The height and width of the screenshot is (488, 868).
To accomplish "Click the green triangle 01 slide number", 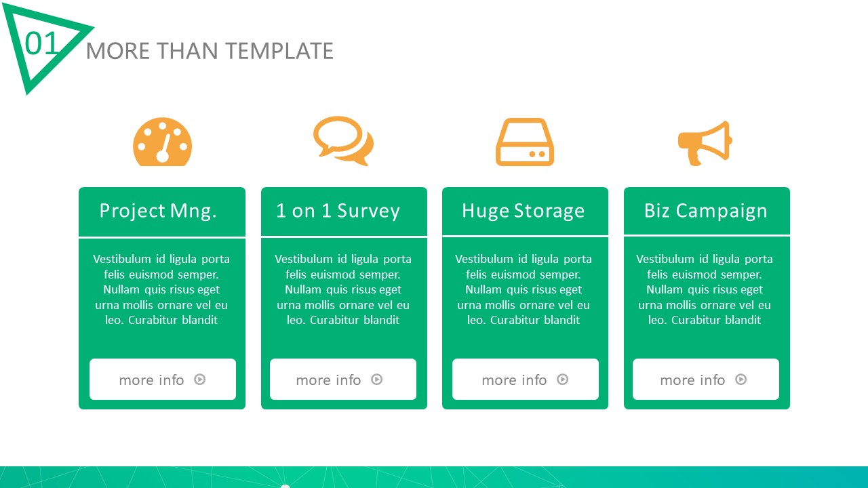I will [x=42, y=44].
